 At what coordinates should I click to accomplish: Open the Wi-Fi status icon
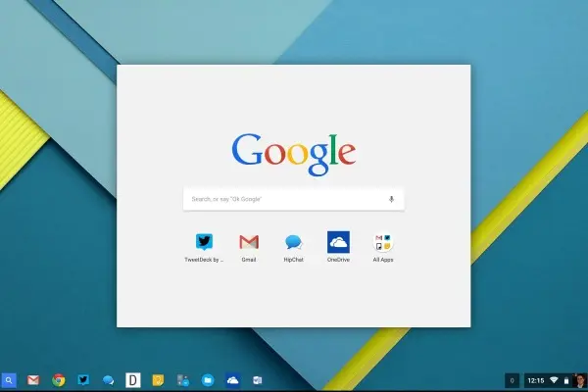554,381
